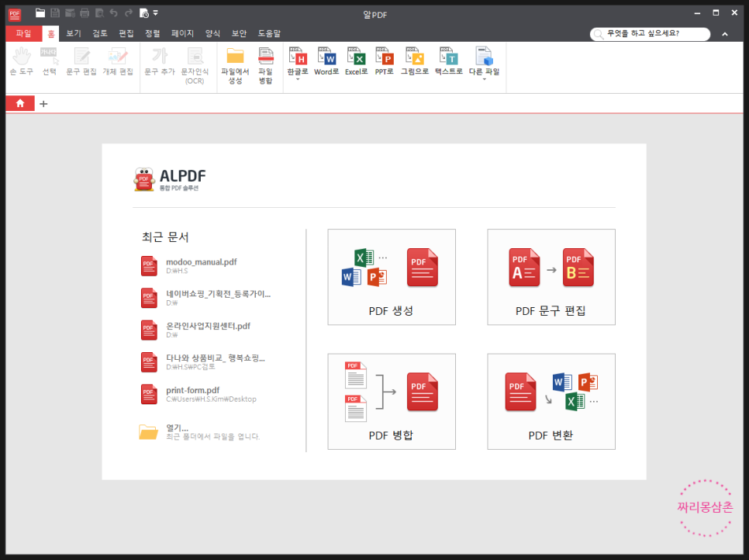Switch to the 도움말 ribbon tab

tap(269, 33)
